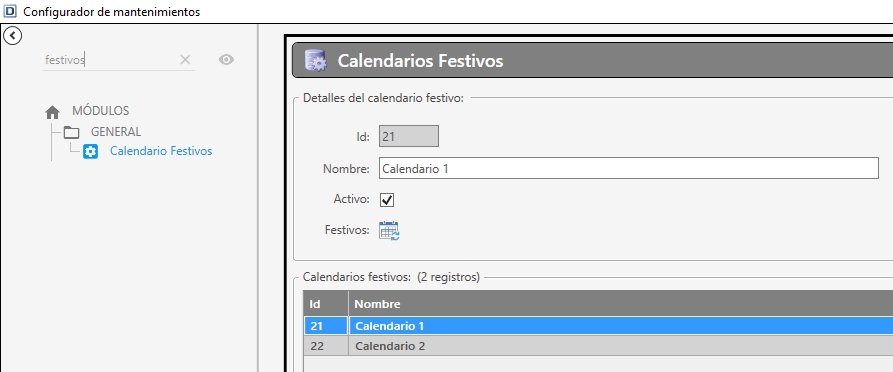Open Calendario Festivos tree item
The image size is (893, 372).
[161, 151]
